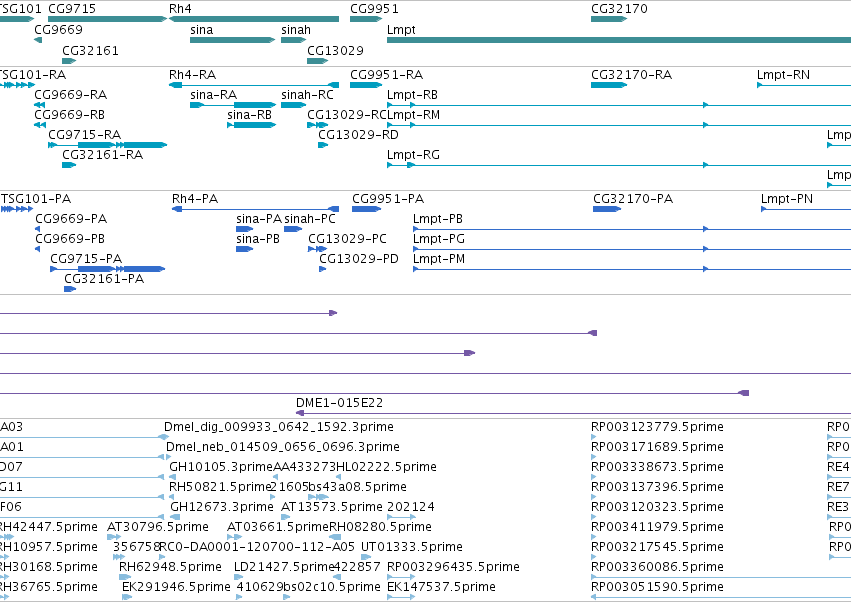Select transcript sinah-RC
Viewport: 851px width, 602px height.
294,105
